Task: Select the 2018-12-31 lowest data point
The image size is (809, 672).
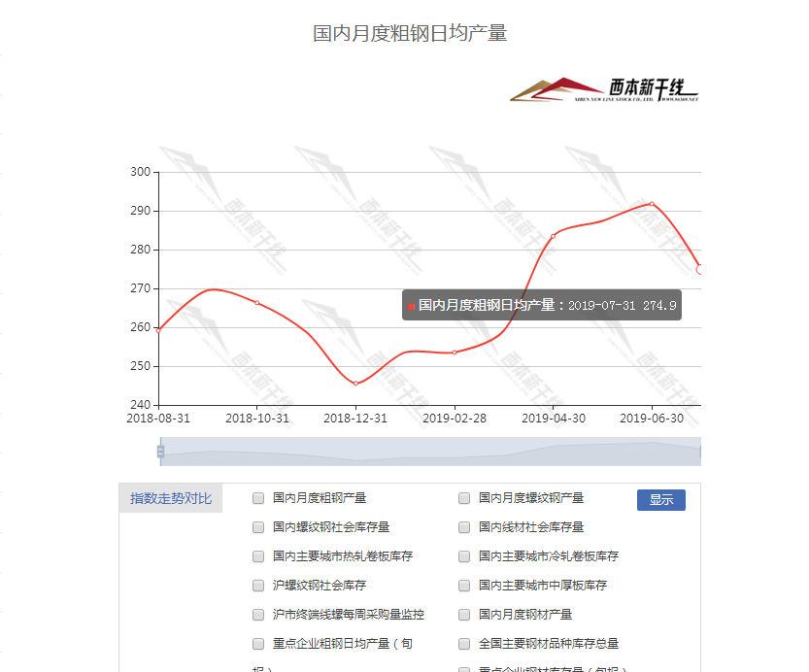Action: point(355,384)
